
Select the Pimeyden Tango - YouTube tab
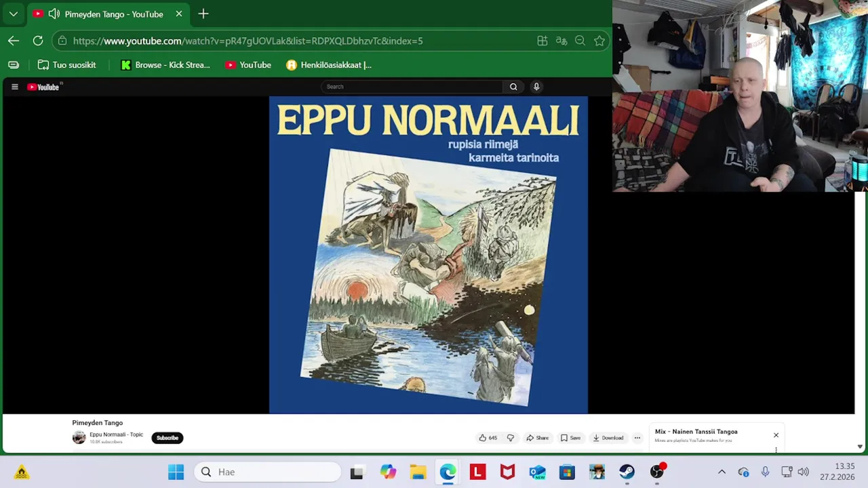point(108,14)
